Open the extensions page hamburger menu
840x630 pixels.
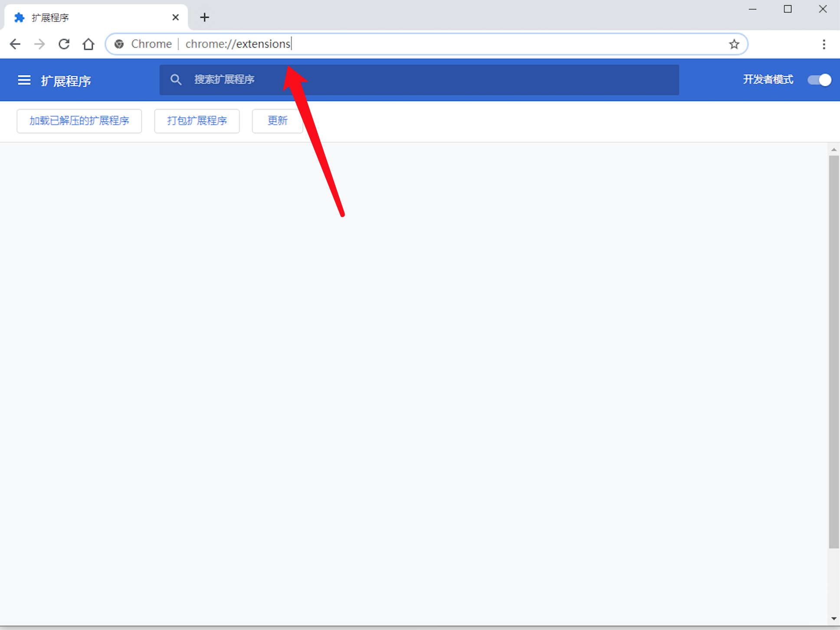point(24,80)
